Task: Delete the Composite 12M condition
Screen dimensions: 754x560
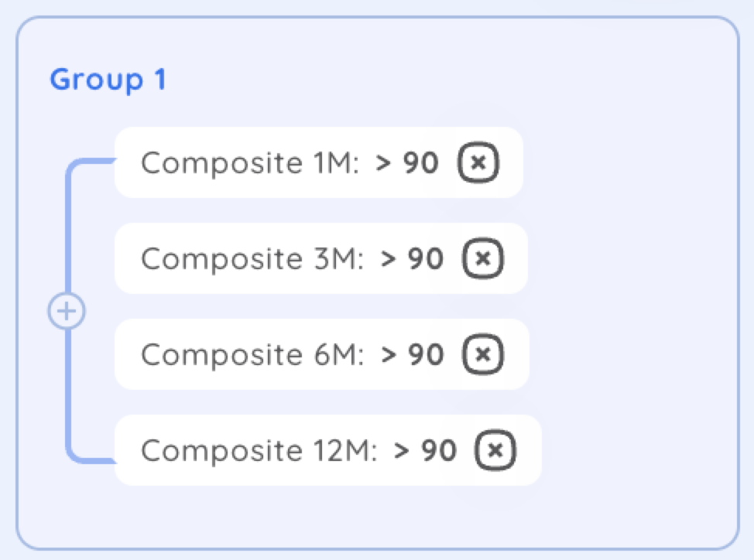Action: [x=495, y=450]
